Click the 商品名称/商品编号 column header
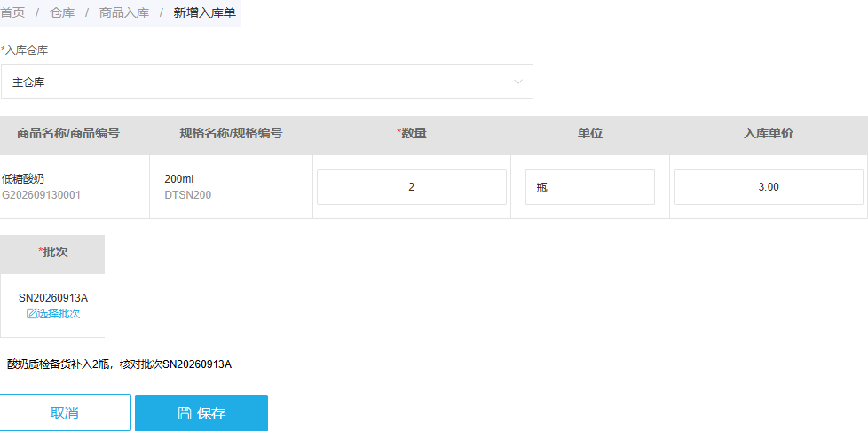This screenshot has height=431, width=868. pos(68,133)
